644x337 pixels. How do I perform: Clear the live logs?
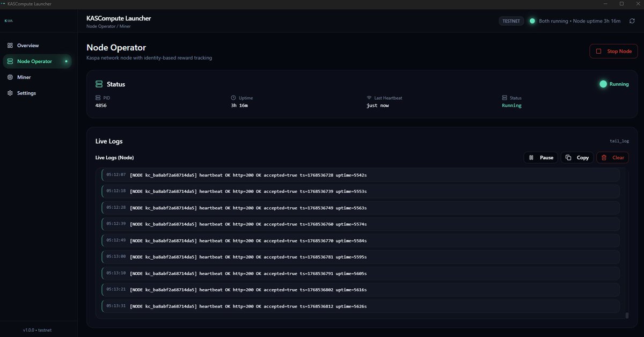tap(613, 157)
